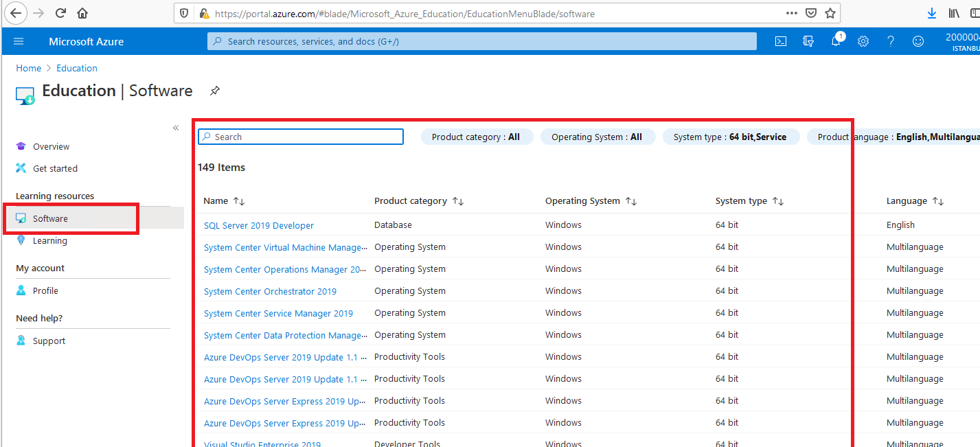
Task: Open System Center Orchestrator 2019 link
Action: click(270, 291)
